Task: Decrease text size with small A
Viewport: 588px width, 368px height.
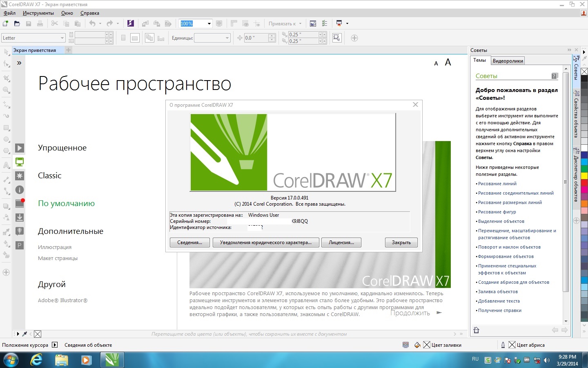Action: pos(436,63)
